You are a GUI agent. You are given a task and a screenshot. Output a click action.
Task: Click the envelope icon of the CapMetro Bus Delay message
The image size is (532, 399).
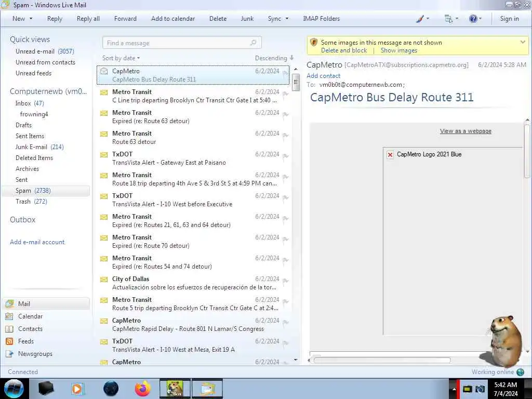[x=104, y=71]
